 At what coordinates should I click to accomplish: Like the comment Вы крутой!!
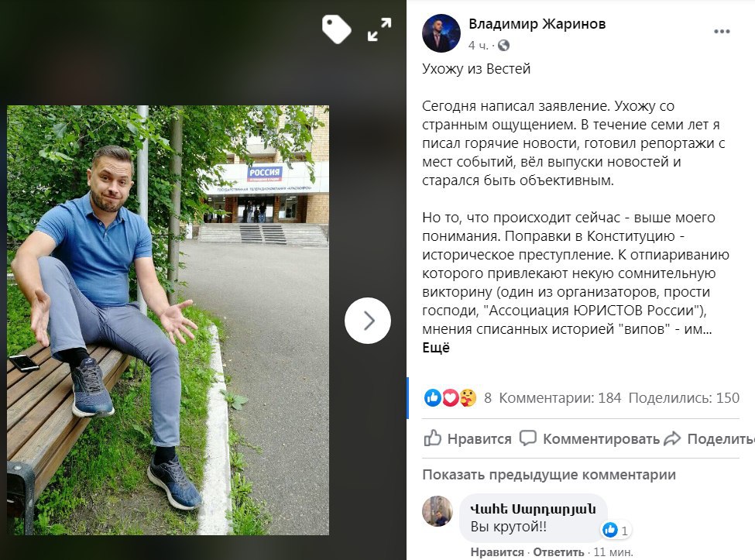(497, 552)
